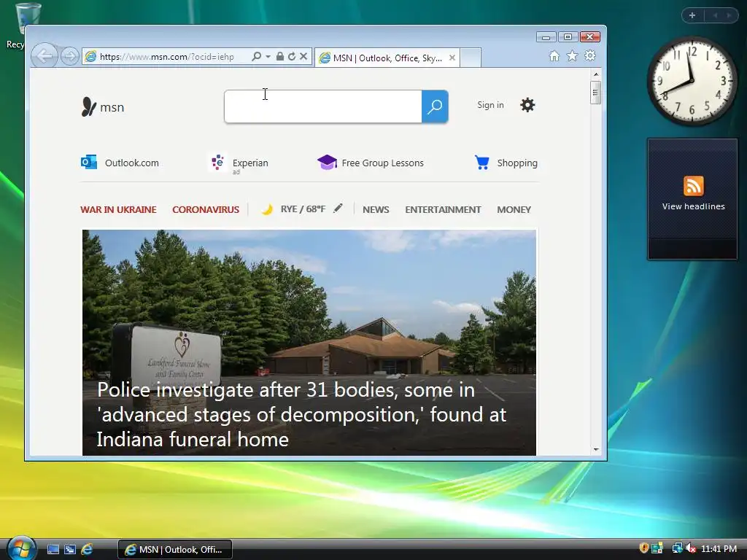Viewport: 747px width, 560px height.
Task: Click the security lock icon in address bar
Action: 280,56
